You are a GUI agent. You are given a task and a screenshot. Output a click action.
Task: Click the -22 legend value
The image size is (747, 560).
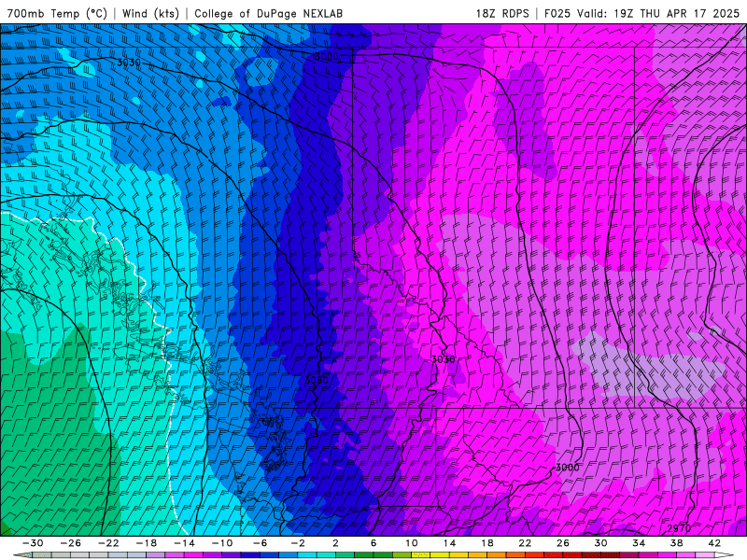(108, 543)
